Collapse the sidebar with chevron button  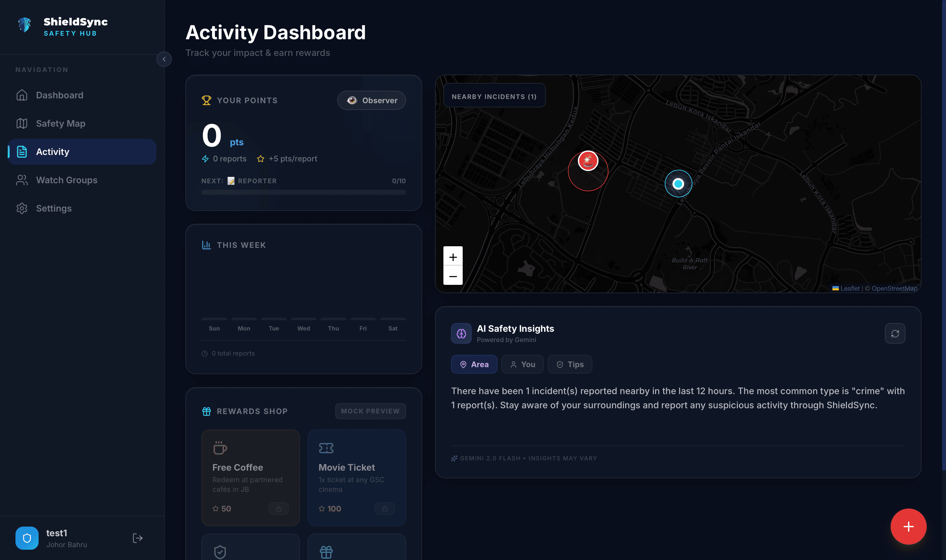pyautogui.click(x=164, y=59)
